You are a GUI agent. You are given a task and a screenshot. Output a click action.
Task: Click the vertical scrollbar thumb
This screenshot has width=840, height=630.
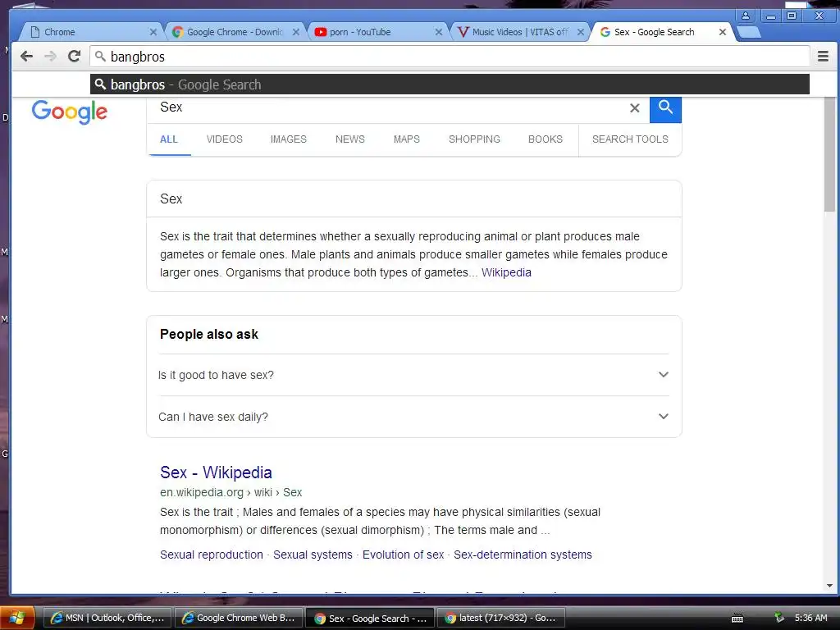click(x=829, y=154)
